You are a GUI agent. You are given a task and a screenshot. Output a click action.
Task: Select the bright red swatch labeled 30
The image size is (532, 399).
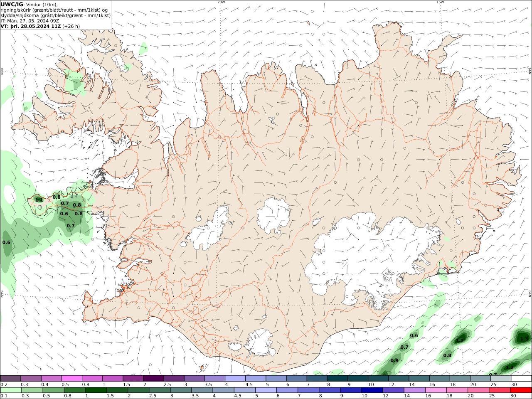[521, 390]
